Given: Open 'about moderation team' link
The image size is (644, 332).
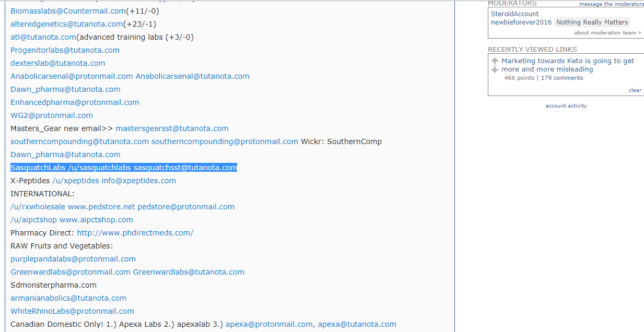Looking at the screenshot, I should 605,33.
